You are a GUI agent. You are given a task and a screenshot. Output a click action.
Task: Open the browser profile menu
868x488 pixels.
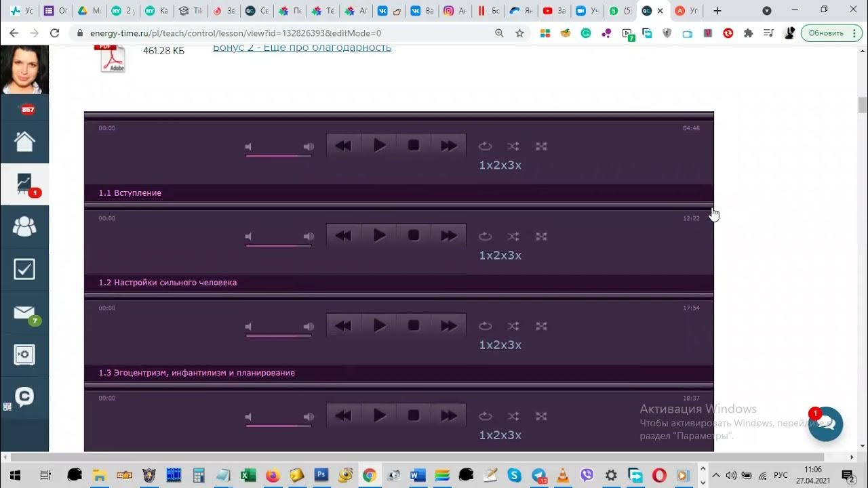(x=791, y=33)
